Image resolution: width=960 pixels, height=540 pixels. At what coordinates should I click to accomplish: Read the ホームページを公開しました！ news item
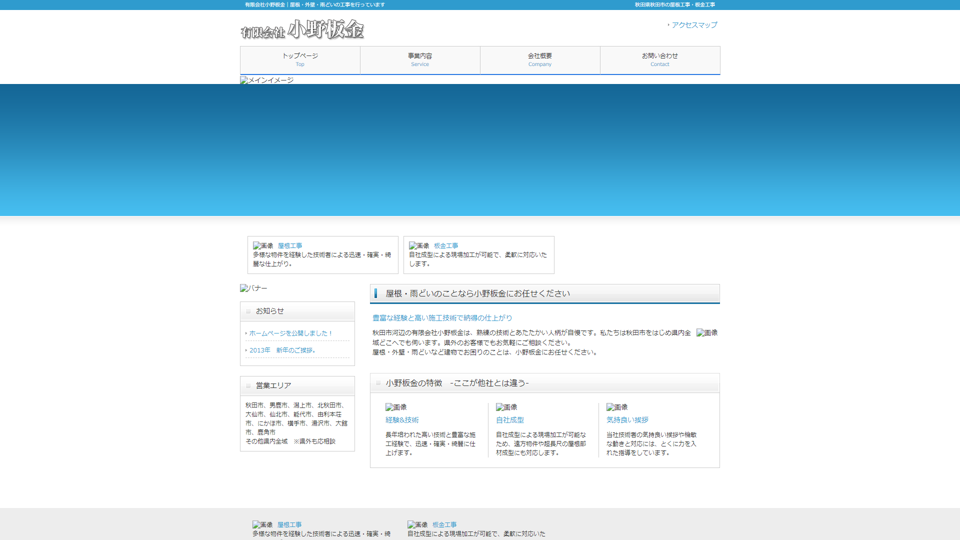290,333
